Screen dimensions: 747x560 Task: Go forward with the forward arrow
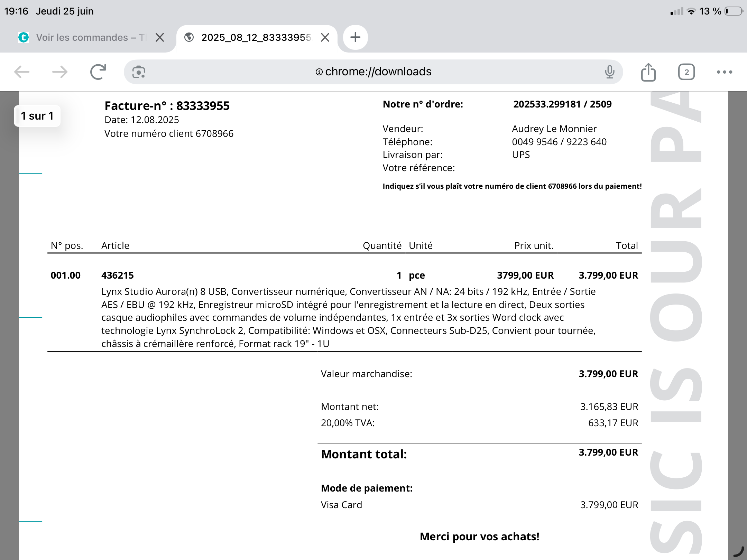(x=60, y=72)
